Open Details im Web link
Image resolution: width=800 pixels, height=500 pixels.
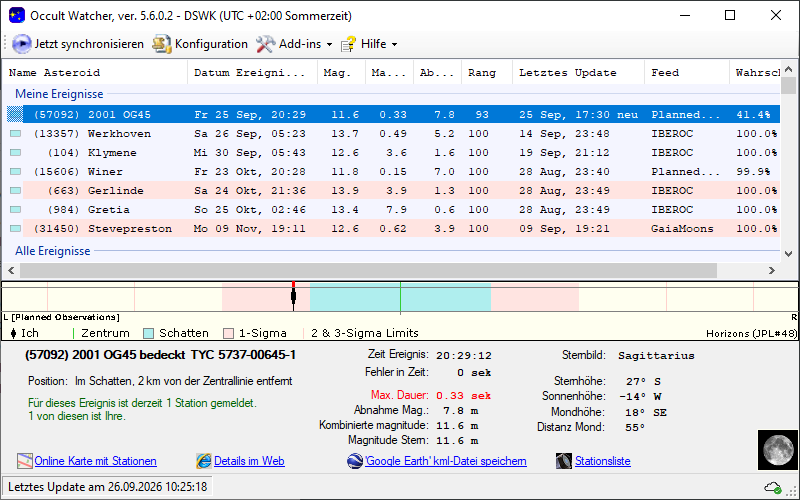pos(249,461)
